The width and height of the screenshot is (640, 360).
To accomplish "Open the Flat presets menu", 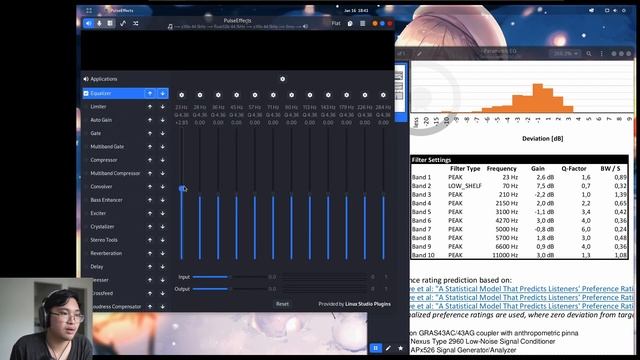I will 336,23.
